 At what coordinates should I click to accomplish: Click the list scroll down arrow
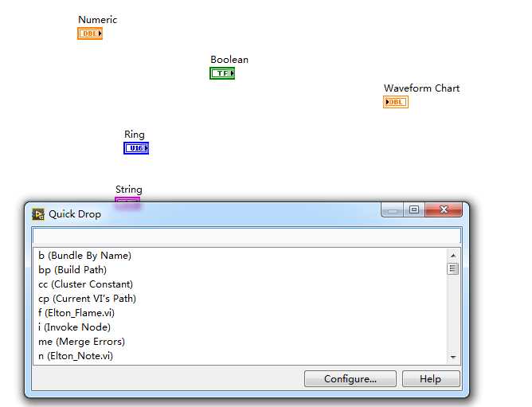pyautogui.click(x=453, y=357)
